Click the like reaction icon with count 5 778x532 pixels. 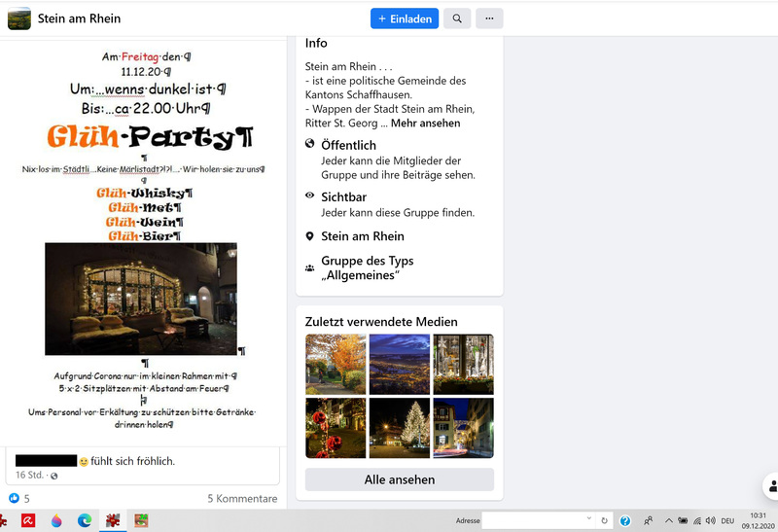[x=14, y=498]
